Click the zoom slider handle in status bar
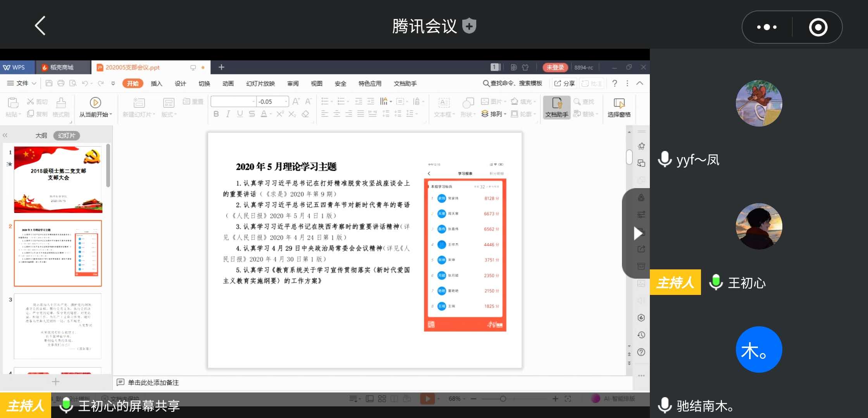 (503, 399)
